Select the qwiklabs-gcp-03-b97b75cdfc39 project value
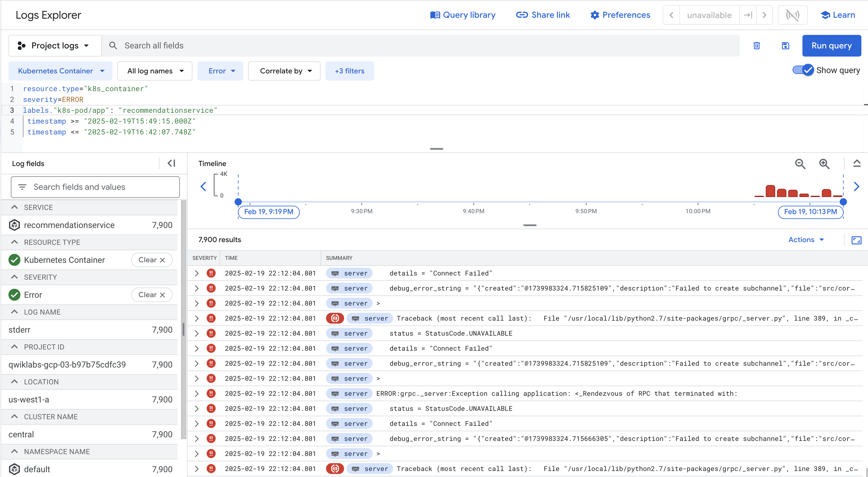 click(x=90, y=365)
